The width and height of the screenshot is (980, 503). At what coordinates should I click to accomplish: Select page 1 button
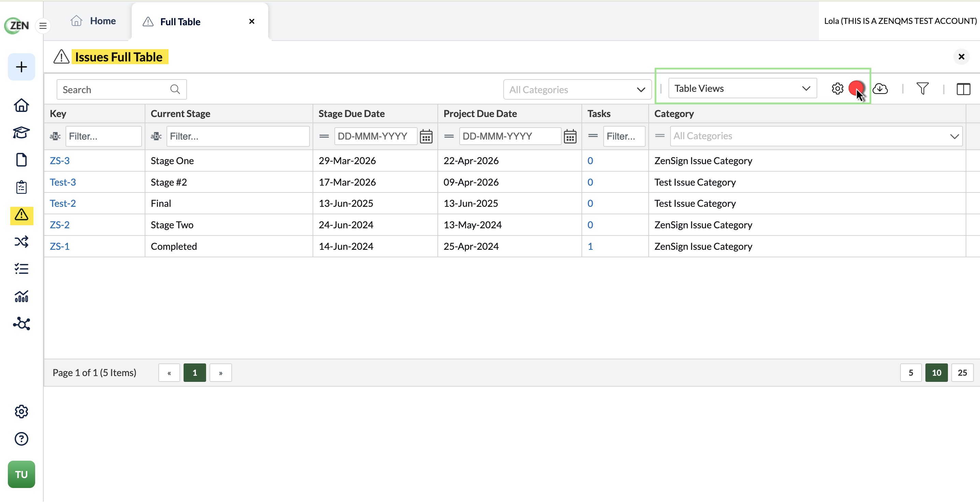coord(195,373)
